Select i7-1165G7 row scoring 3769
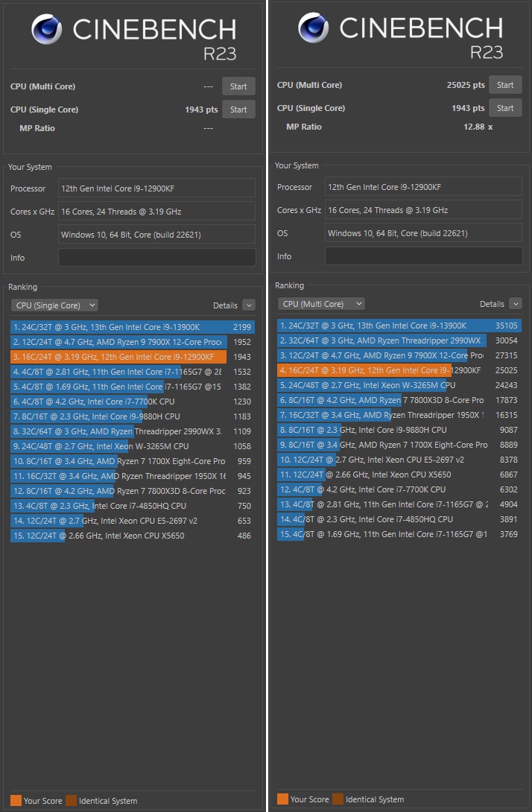Screen dimensions: 532x812 [399, 534]
